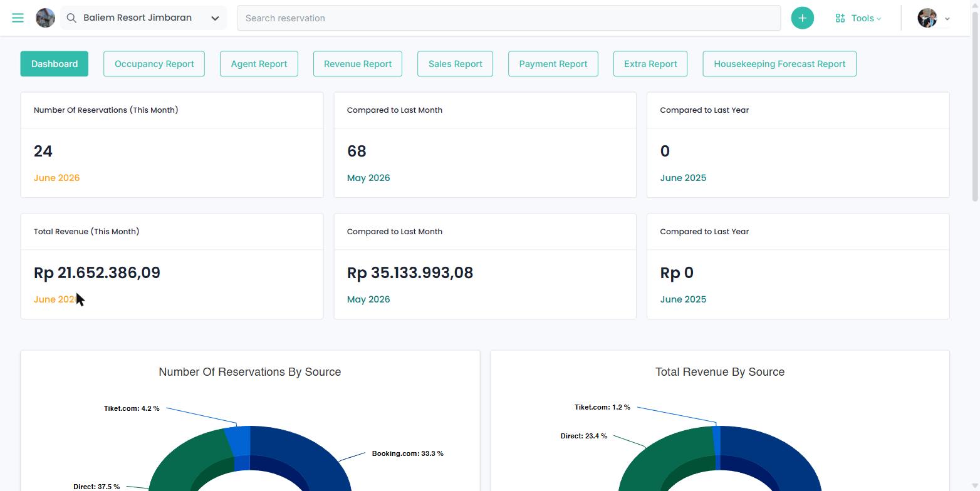980x491 pixels.
Task: Click the property search magnifier icon
Action: 71,18
